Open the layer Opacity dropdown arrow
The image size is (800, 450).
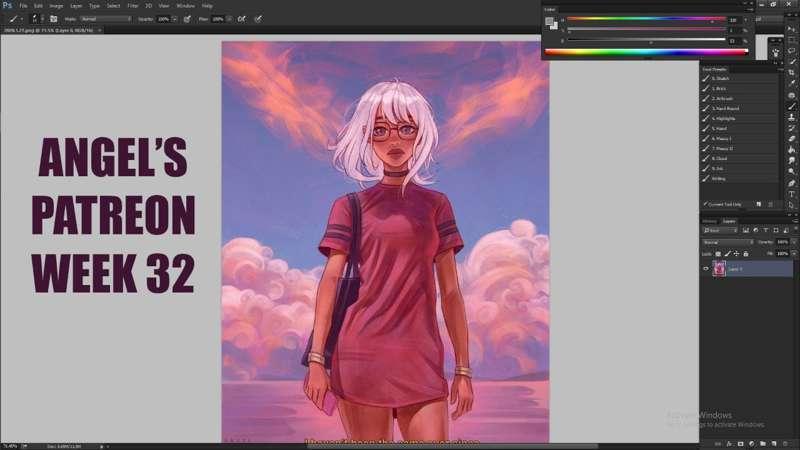tap(793, 242)
